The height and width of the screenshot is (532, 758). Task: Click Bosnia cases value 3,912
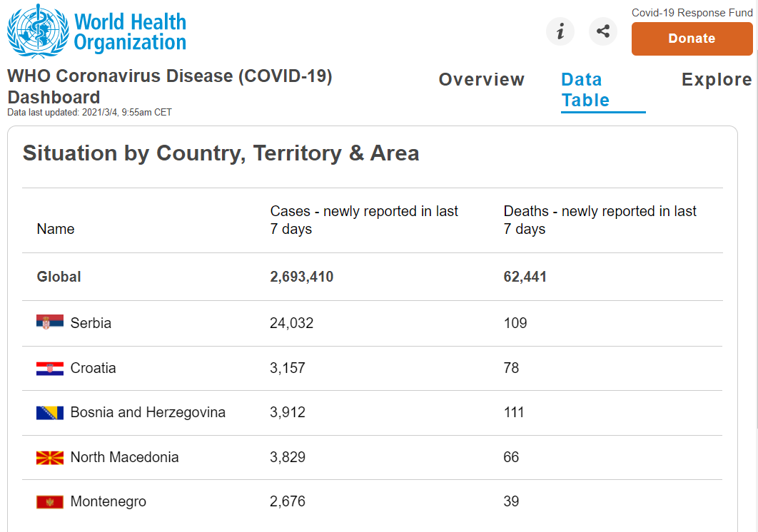coord(288,413)
